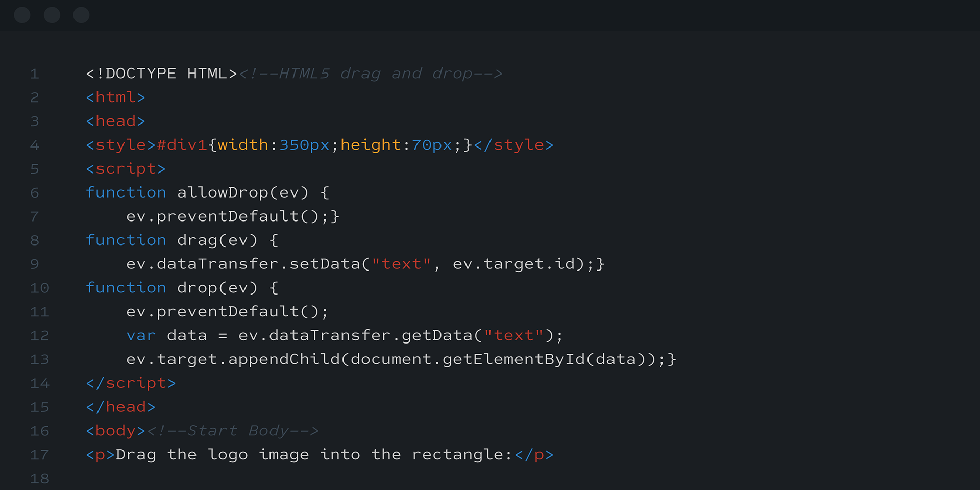Click line number 10 in gutter
Screen dimensions: 980x490
tap(39, 288)
